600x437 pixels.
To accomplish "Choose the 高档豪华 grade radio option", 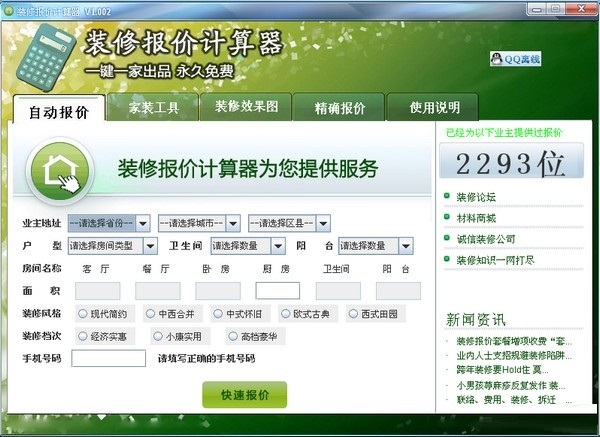I will pos(233,336).
